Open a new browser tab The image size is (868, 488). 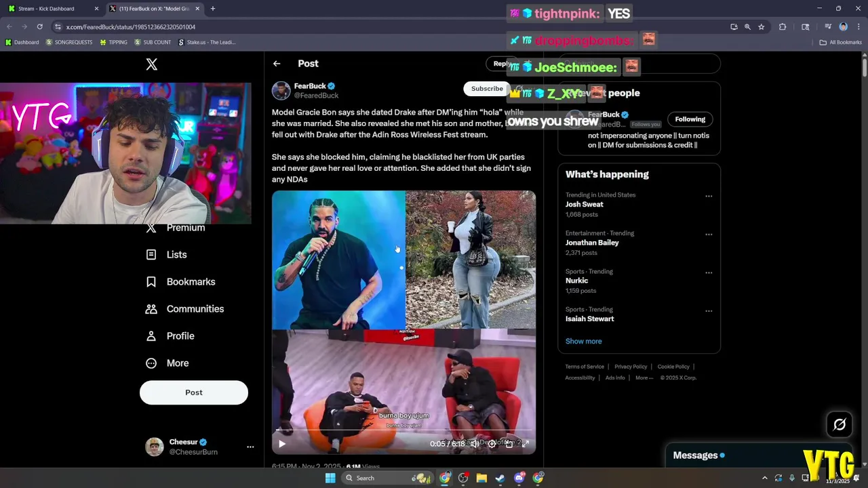[x=212, y=9]
